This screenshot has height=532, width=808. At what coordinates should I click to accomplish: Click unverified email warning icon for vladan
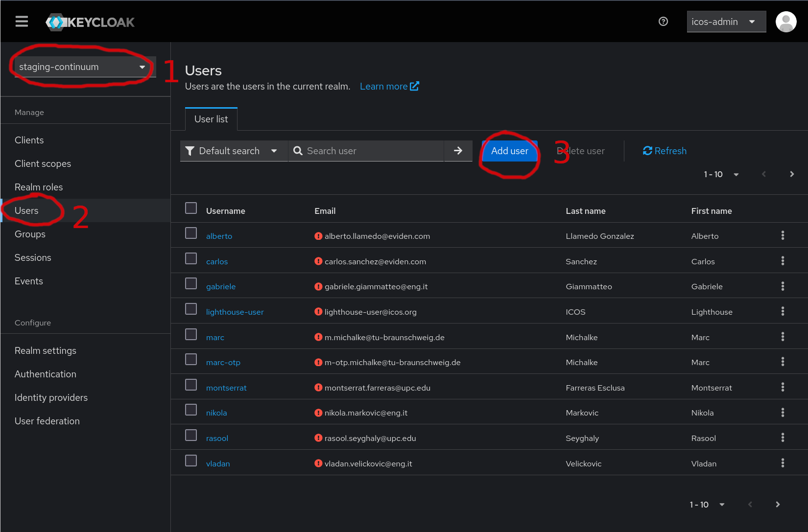point(318,463)
